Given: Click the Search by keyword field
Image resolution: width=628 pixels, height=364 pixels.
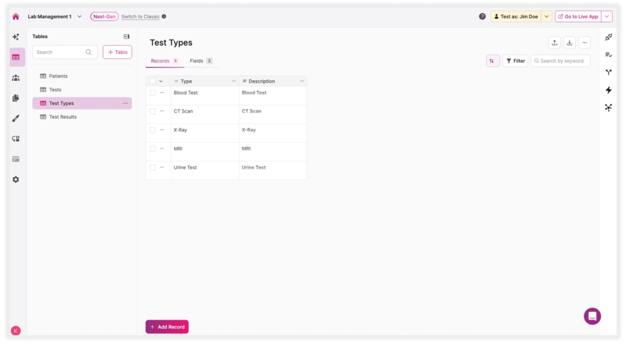Looking at the screenshot, I should (x=561, y=61).
